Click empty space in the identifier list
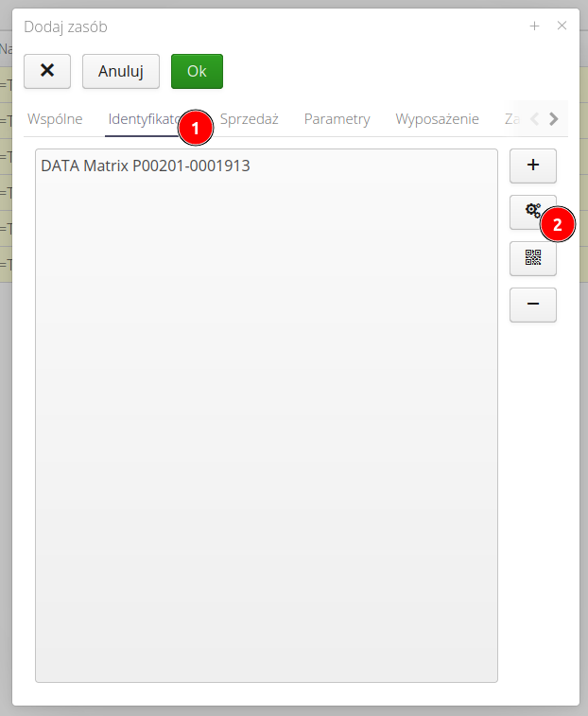 [x=266, y=426]
